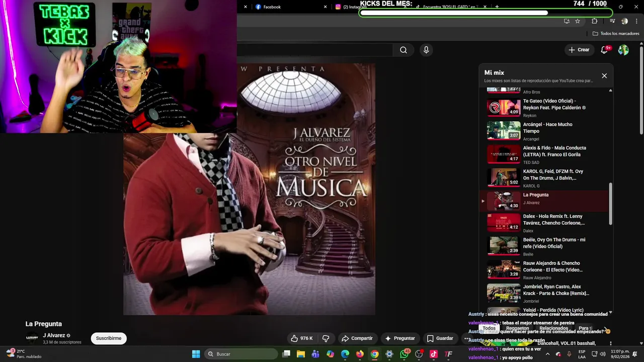This screenshot has height=362, width=644.
Task: Select the Reggaeton filter chip
Action: pyautogui.click(x=517, y=328)
